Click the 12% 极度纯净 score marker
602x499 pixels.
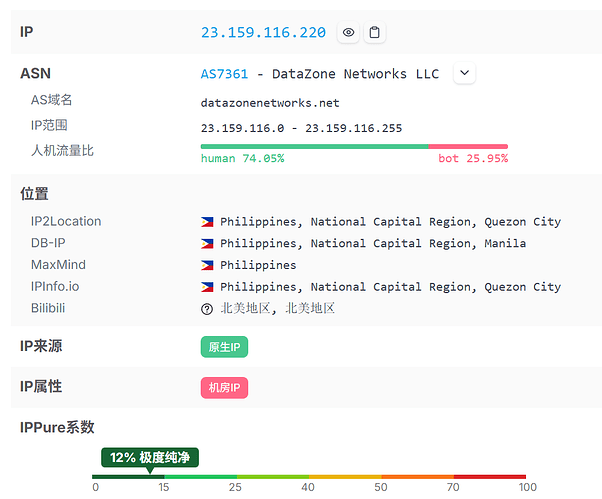coord(150,458)
